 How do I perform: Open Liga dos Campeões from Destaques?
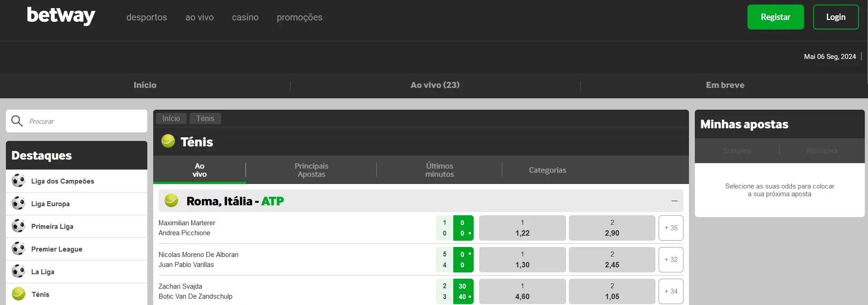pos(77,181)
